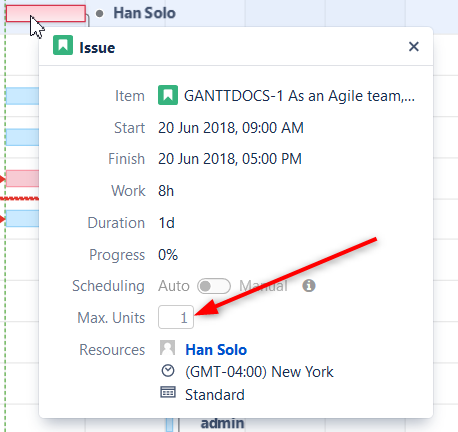Screen dimensions: 458x432
Task: Click the scheduling info icon
Action: (309, 286)
